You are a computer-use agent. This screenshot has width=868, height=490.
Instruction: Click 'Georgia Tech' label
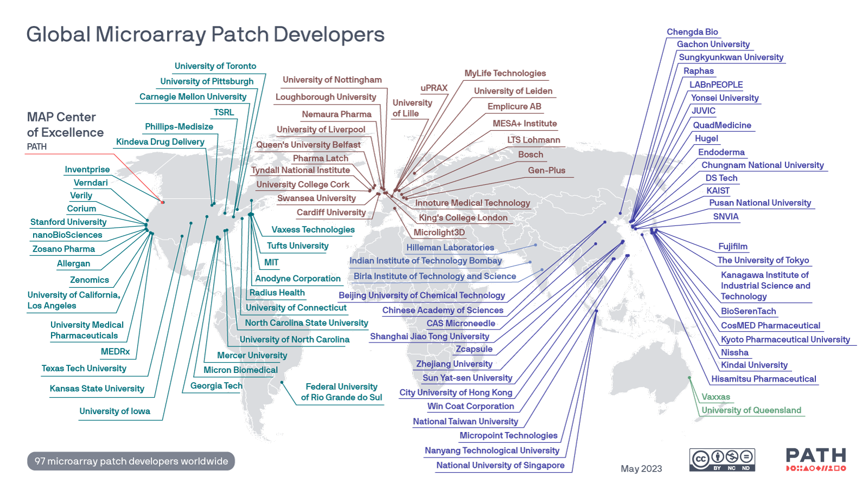[x=216, y=386]
